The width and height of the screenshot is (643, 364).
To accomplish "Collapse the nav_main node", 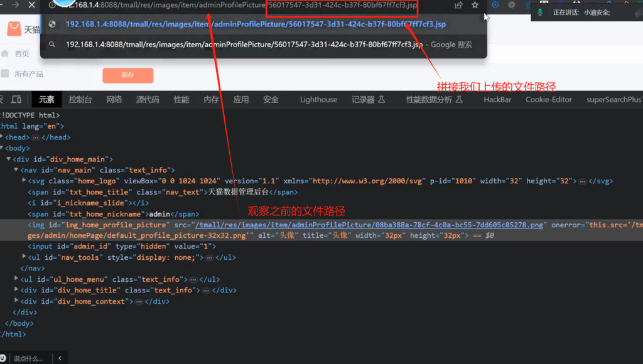I will [x=16, y=169].
